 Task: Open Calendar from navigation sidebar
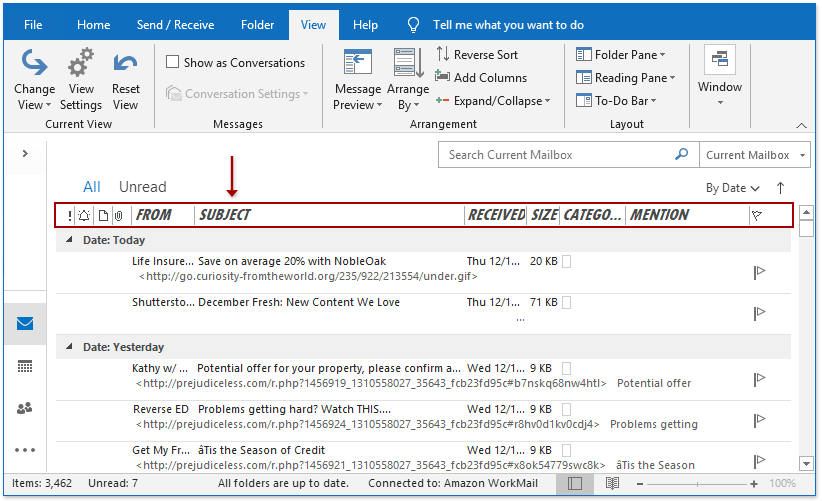[x=25, y=366]
